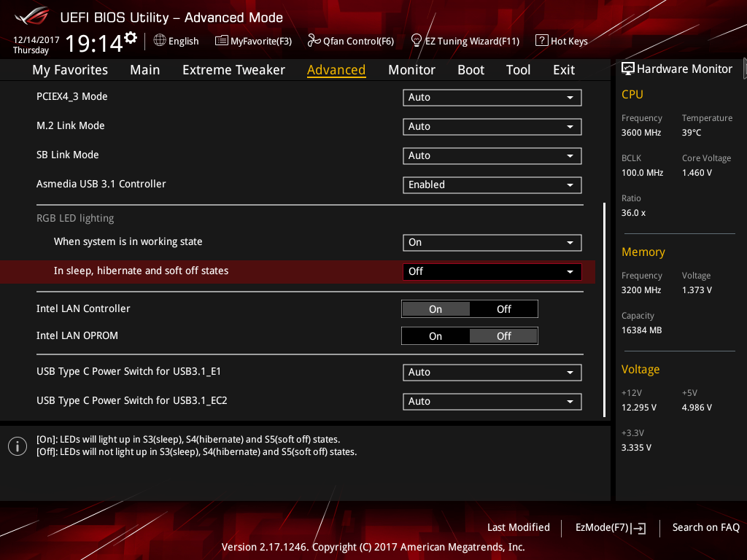Select the SB Link Mode label

[68, 155]
